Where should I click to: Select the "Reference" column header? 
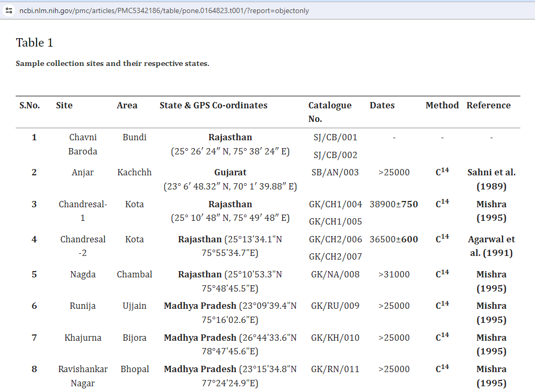coord(488,105)
